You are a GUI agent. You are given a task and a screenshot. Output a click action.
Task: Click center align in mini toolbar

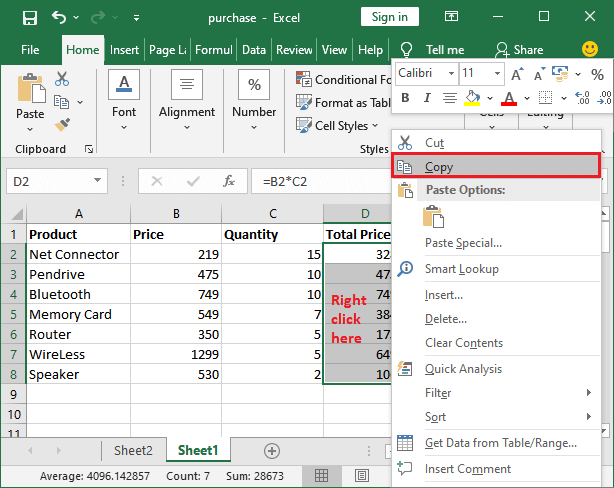[450, 98]
